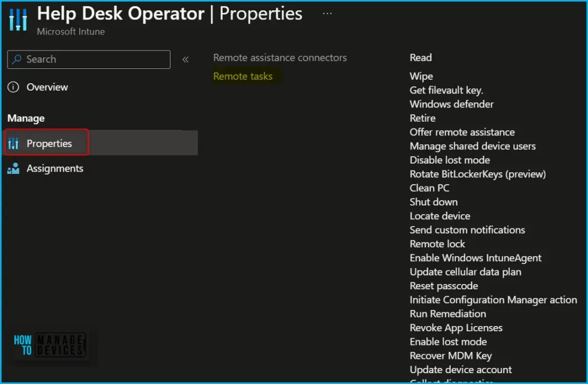Click the Help Desk Operator sliders icon in header
The image size is (588, 384).
point(18,19)
